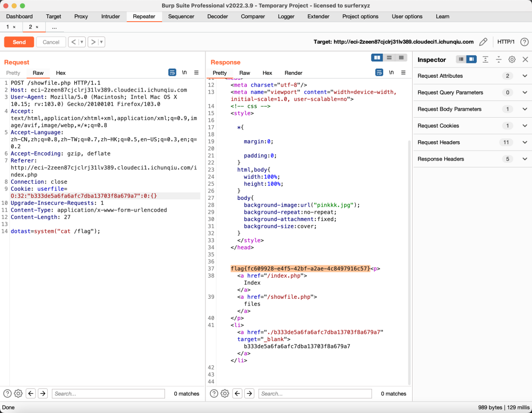This screenshot has height=413, width=532.
Task: Close Repeater sub-tab 2
Action: pos(37,27)
